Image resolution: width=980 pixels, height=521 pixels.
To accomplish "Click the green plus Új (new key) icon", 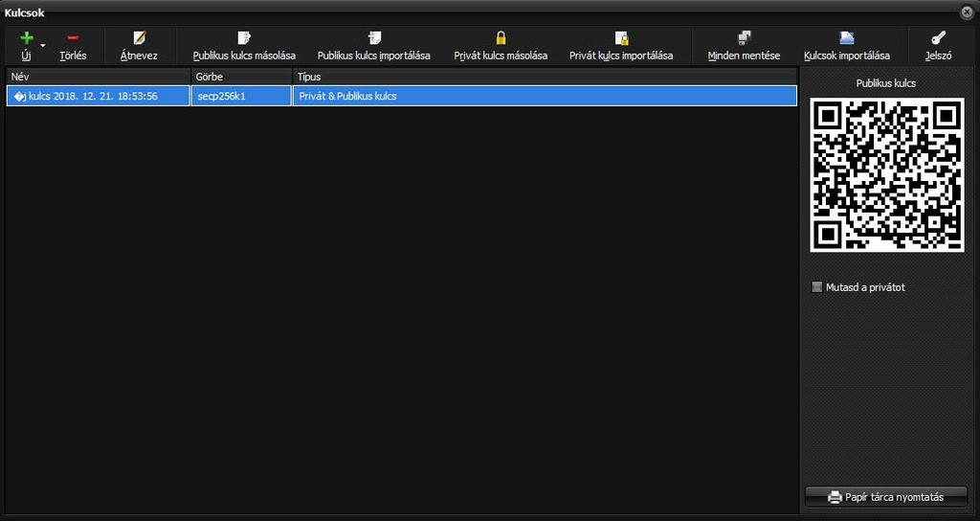I will (x=26, y=38).
